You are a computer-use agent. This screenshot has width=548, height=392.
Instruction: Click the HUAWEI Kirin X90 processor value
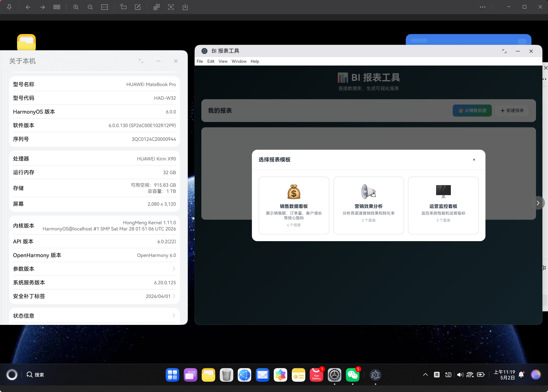click(156, 159)
